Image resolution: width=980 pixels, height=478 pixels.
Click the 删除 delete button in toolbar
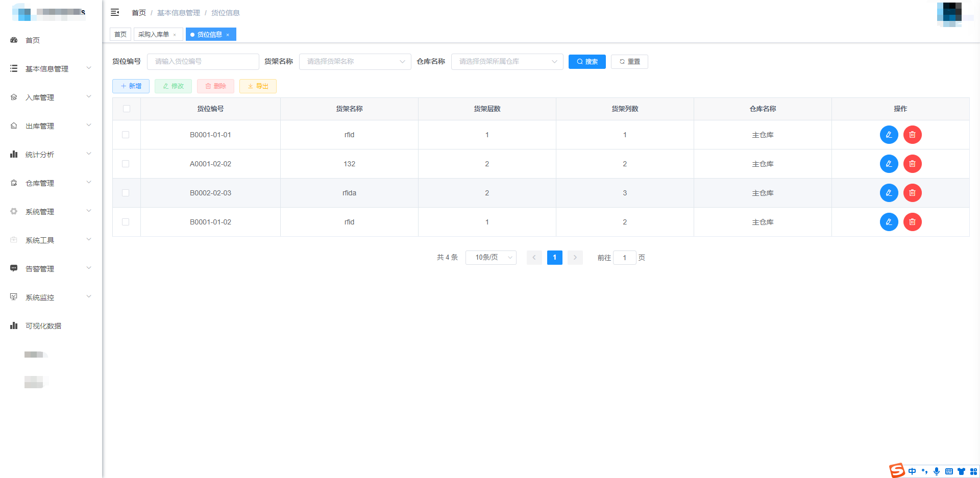215,86
